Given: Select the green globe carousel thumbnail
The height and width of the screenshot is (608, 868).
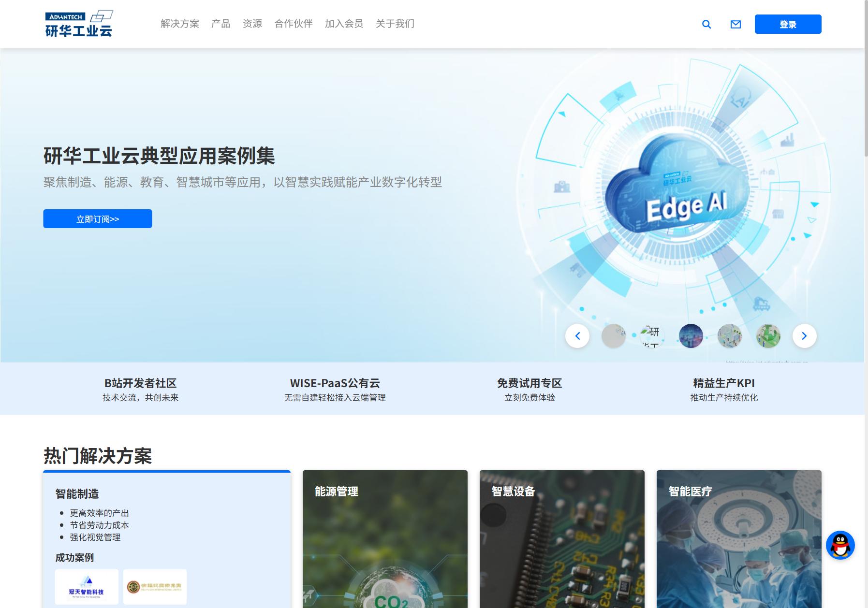Looking at the screenshot, I should [768, 336].
